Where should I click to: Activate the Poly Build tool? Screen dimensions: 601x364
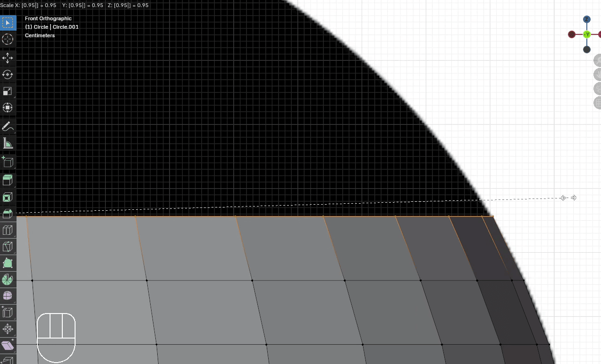tap(8, 263)
